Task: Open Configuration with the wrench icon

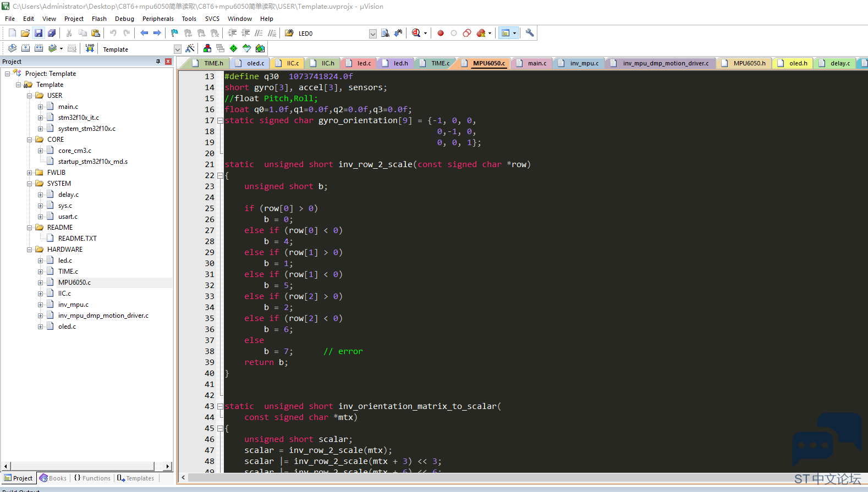Action: [x=530, y=33]
